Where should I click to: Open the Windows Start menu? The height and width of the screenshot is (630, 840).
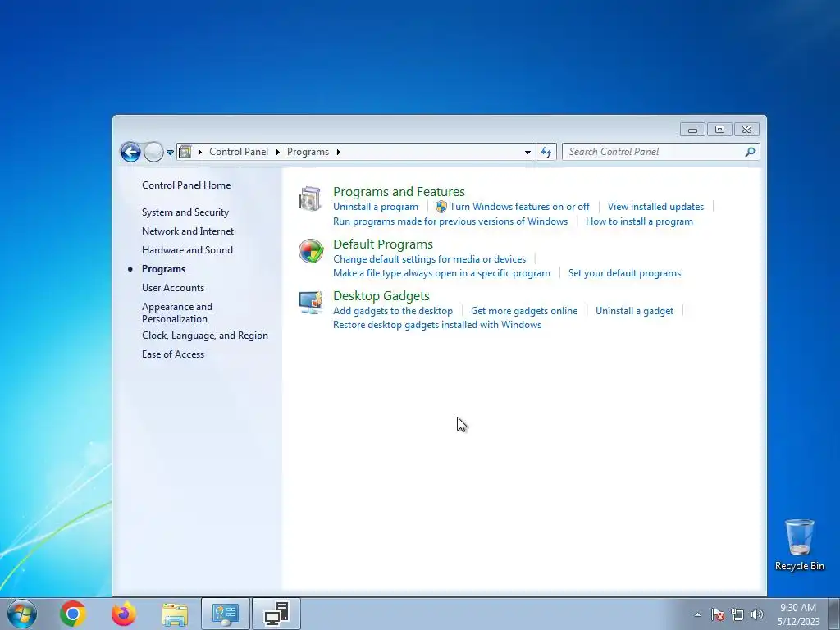pyautogui.click(x=22, y=614)
